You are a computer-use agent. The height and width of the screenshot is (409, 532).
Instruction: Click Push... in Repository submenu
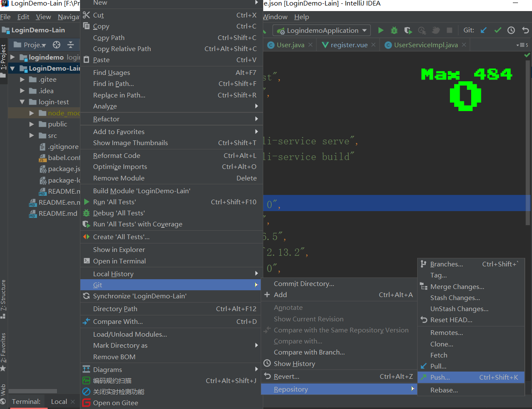(x=471, y=377)
